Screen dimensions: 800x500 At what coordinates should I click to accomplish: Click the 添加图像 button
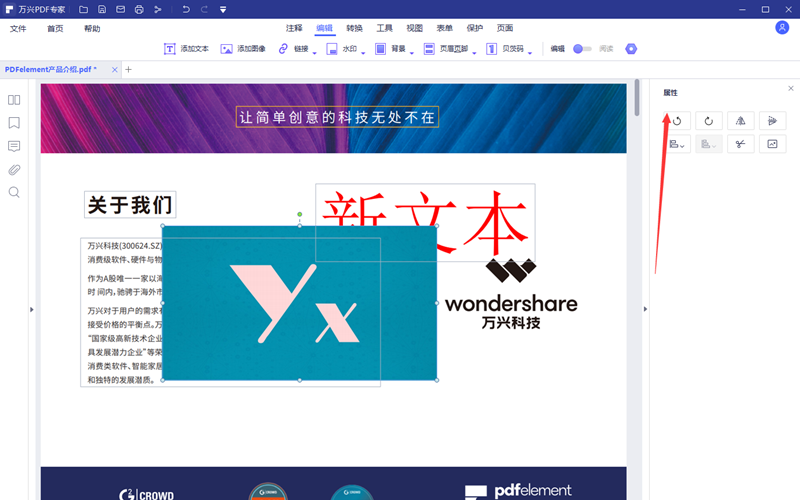coord(243,48)
